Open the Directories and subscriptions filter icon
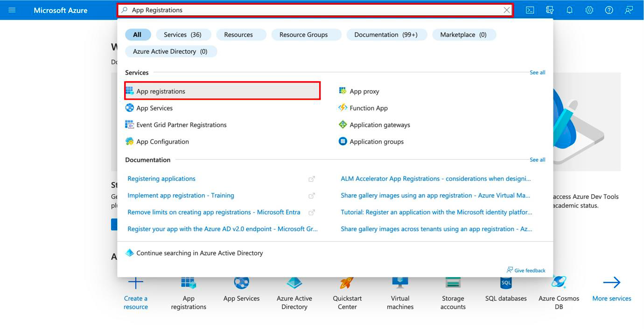Image resolution: width=644 pixels, height=329 pixels. click(x=550, y=10)
